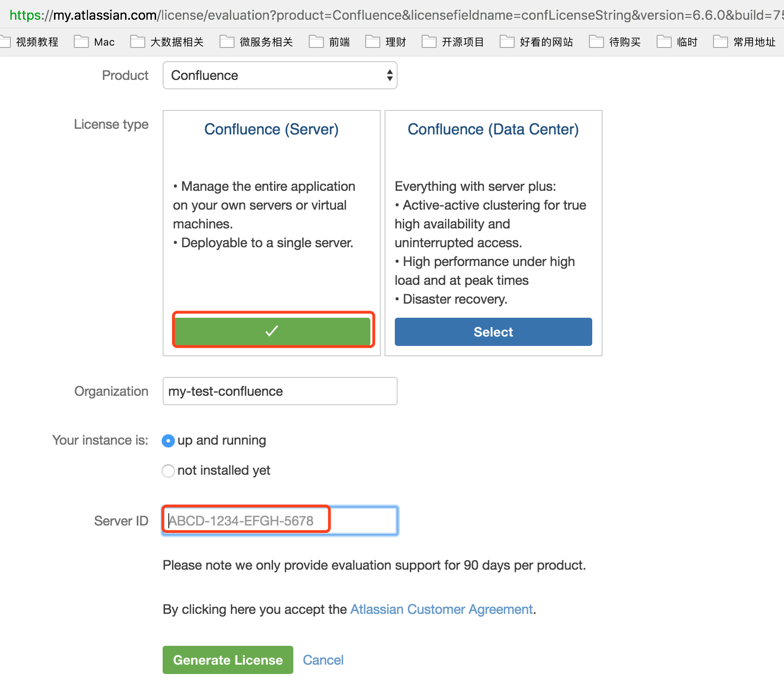Click the Generate License button
This screenshot has width=784, height=690.
click(x=227, y=659)
